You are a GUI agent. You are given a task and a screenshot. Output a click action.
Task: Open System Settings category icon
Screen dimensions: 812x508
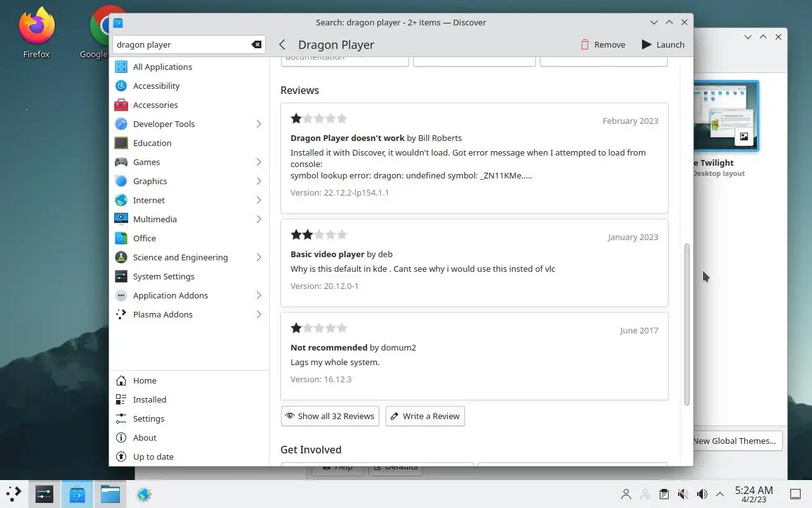[121, 276]
